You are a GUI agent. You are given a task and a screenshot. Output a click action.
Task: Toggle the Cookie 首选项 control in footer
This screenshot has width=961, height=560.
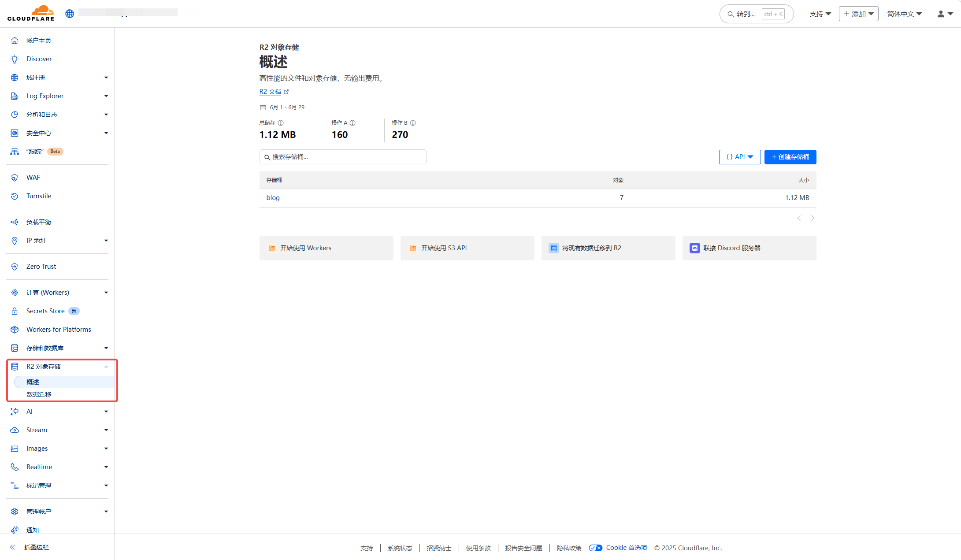click(595, 548)
